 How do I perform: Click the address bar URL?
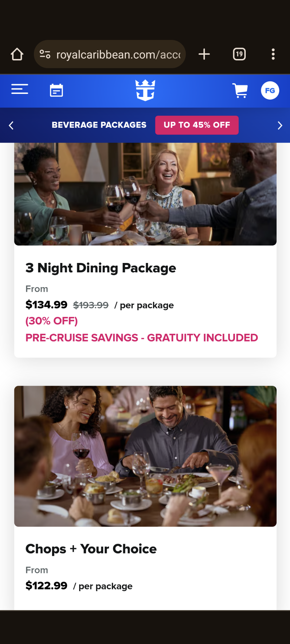point(118,54)
